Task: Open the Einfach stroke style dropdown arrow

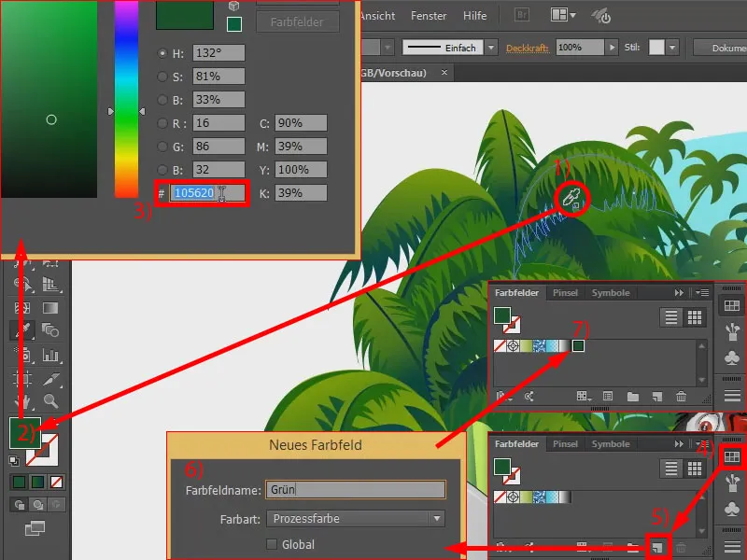Action: (x=491, y=48)
